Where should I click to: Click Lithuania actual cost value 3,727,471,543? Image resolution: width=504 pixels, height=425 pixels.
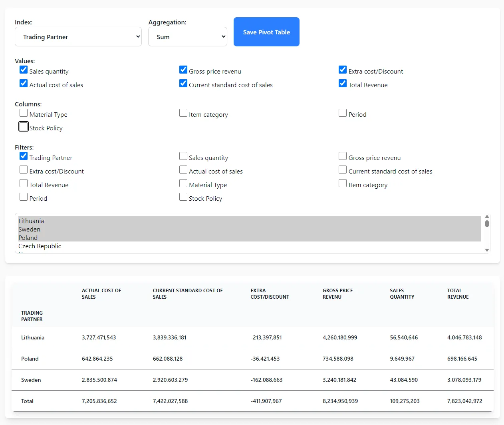(x=99, y=337)
